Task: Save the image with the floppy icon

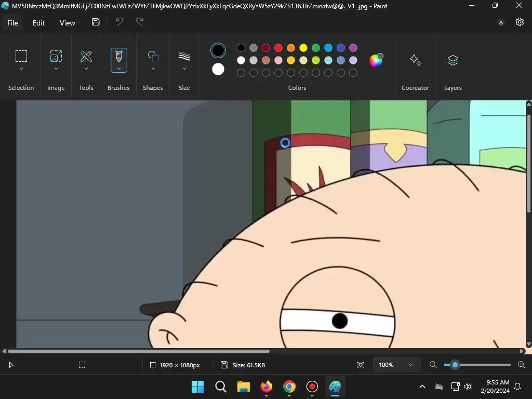Action: 96,22
